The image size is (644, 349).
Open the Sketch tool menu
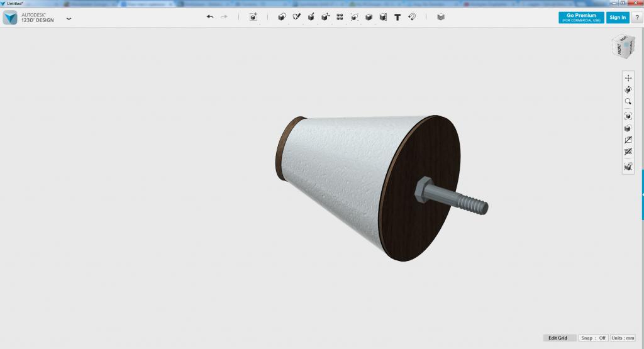296,17
